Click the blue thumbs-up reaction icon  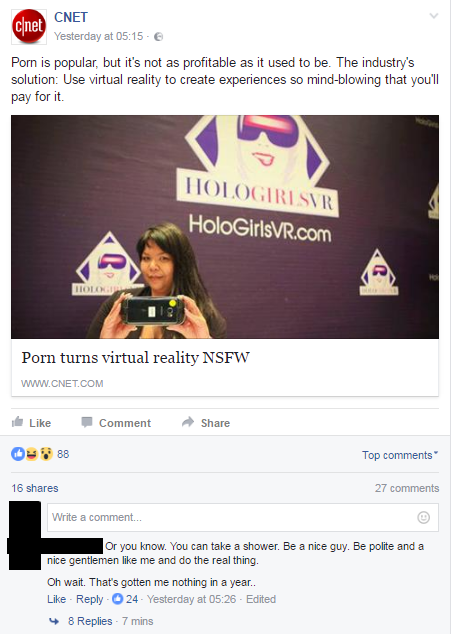(18, 454)
